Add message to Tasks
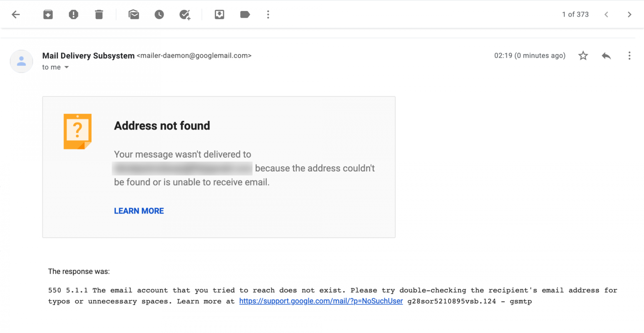 point(185,14)
